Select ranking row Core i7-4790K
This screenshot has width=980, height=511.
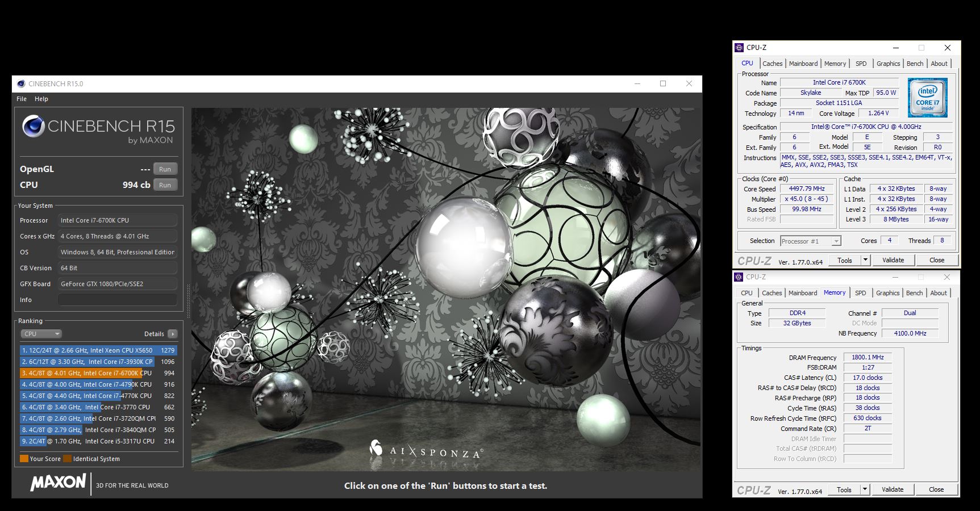point(98,384)
